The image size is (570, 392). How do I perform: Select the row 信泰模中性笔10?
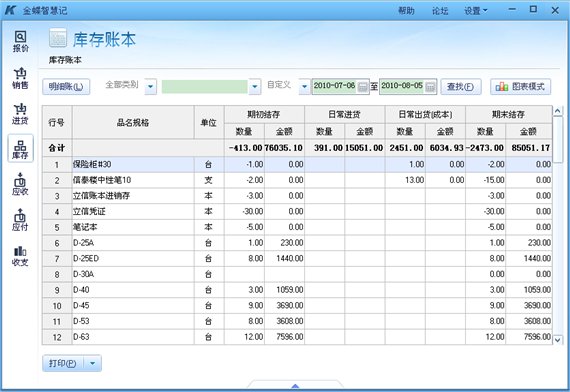pyautogui.click(x=297, y=180)
